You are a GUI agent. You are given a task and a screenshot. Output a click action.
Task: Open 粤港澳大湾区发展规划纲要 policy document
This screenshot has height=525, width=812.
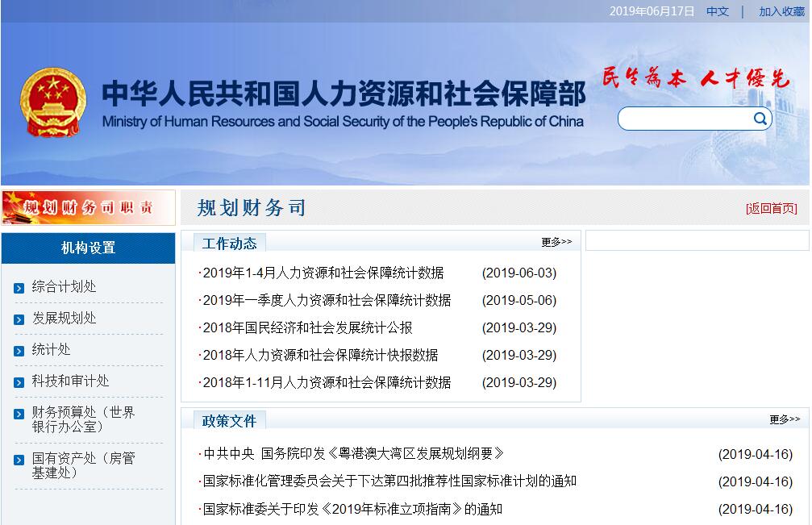pos(353,453)
